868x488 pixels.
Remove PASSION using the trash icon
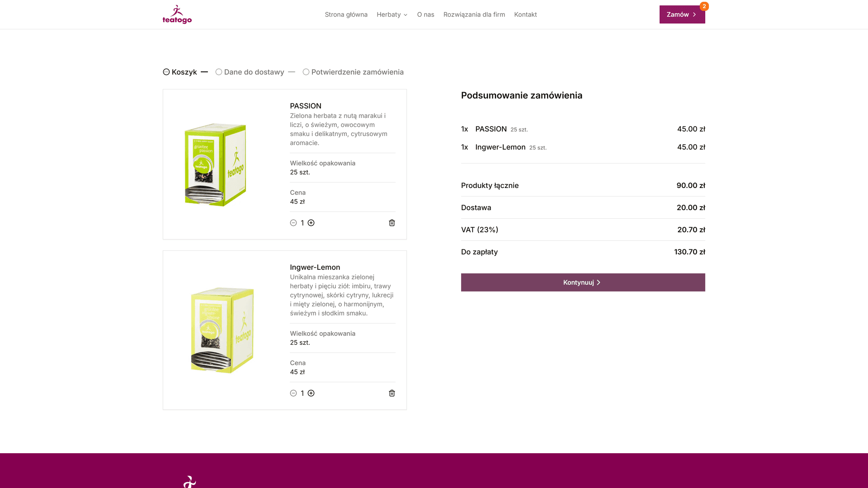[392, 223]
